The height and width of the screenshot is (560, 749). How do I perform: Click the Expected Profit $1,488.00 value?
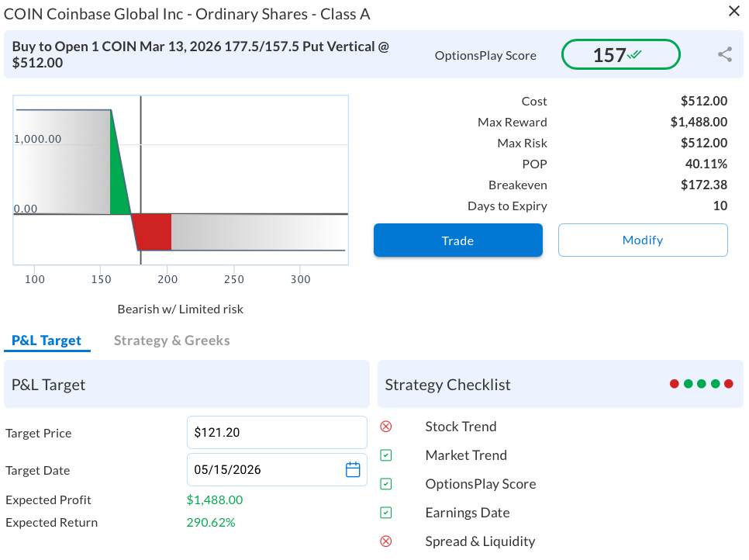click(x=215, y=500)
